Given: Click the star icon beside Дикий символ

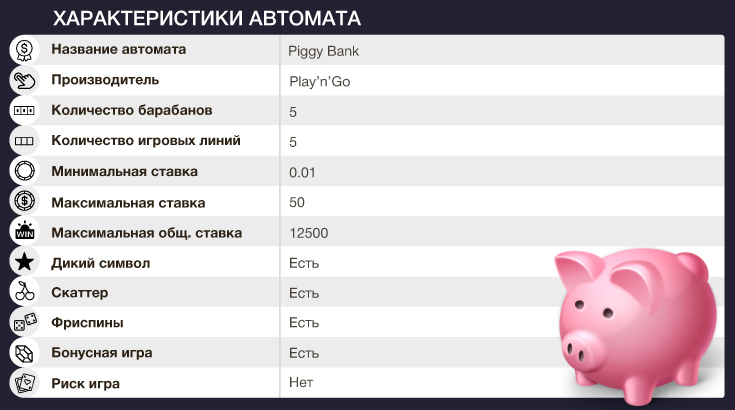Looking at the screenshot, I should [x=23, y=262].
